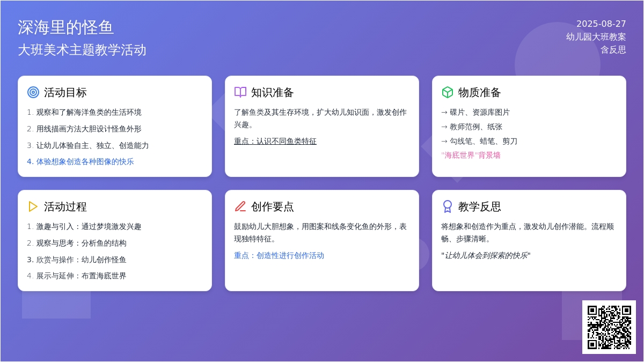The height and width of the screenshot is (362, 644).
Task: Click the heading 物质准备
Action: (480, 92)
